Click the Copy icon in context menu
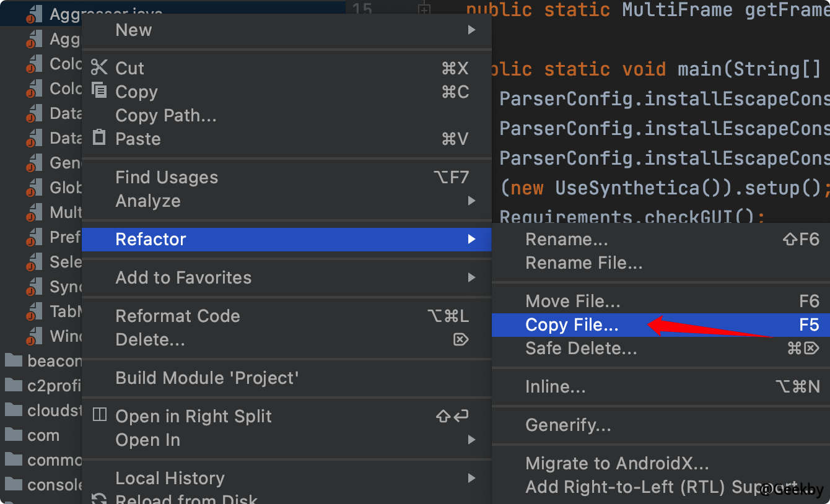Screen dimensions: 830x504 point(98,91)
